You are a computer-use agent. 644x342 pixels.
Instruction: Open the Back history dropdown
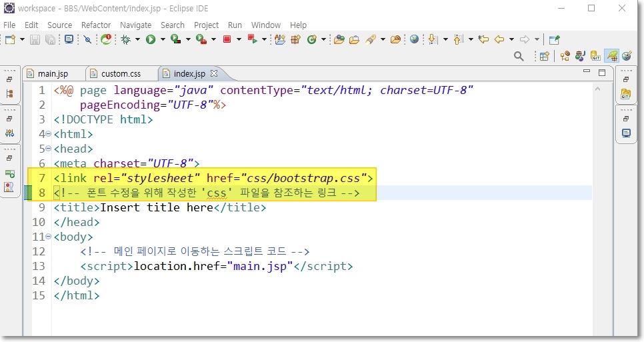tap(511, 39)
